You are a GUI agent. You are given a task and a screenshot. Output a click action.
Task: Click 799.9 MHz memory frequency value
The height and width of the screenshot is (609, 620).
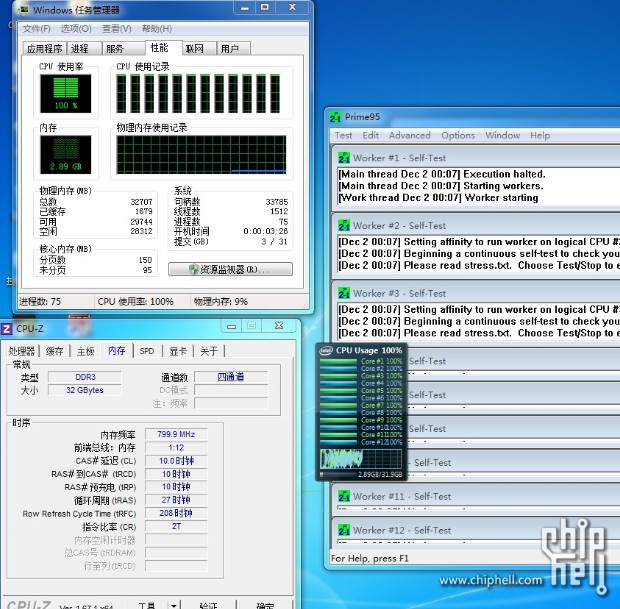[176, 434]
